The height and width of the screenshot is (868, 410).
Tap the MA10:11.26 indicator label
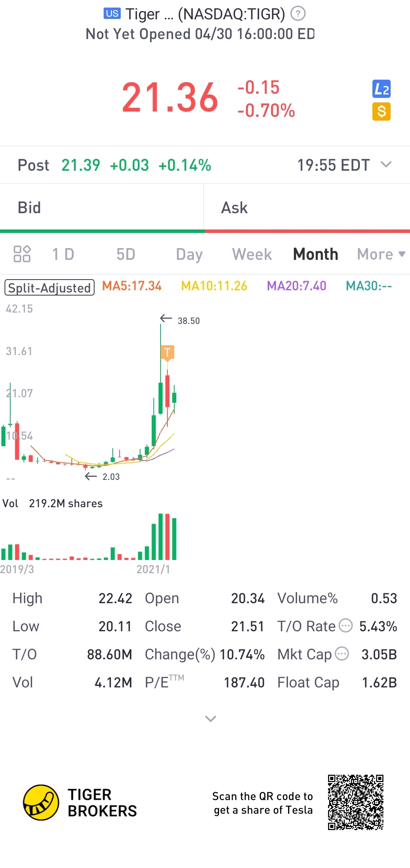(214, 286)
